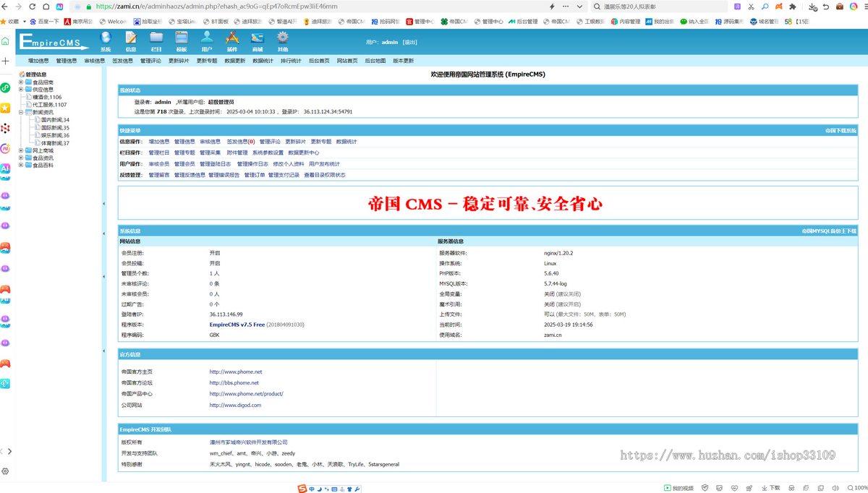Select 审核信息 in the top submenu
868x493 pixels.
[95, 61]
